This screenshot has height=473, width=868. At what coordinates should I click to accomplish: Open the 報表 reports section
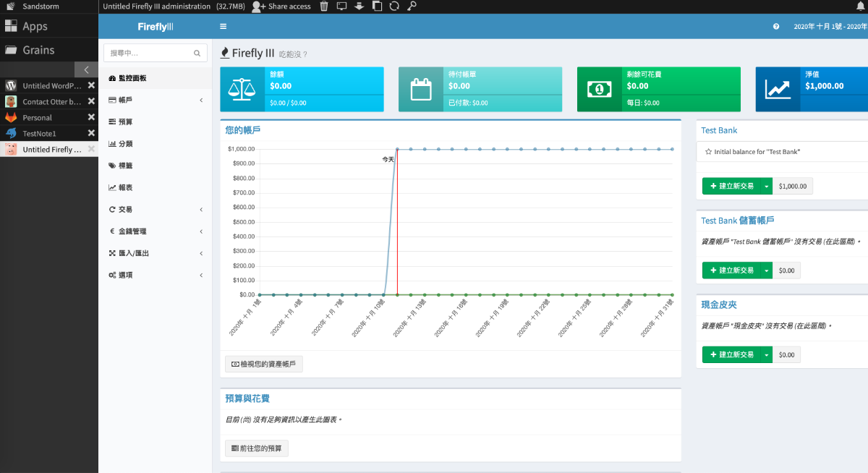[114, 187]
